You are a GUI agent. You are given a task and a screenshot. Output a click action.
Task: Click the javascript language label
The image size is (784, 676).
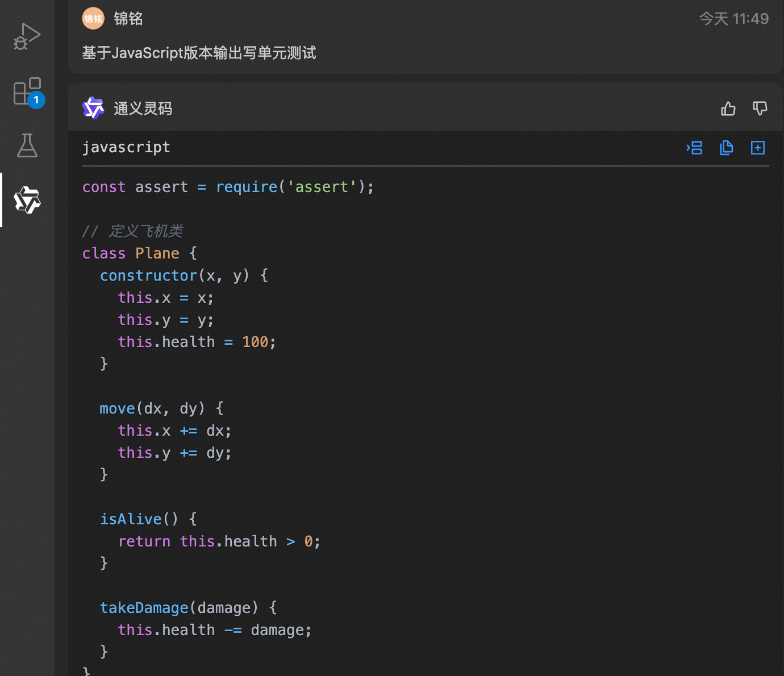126,147
